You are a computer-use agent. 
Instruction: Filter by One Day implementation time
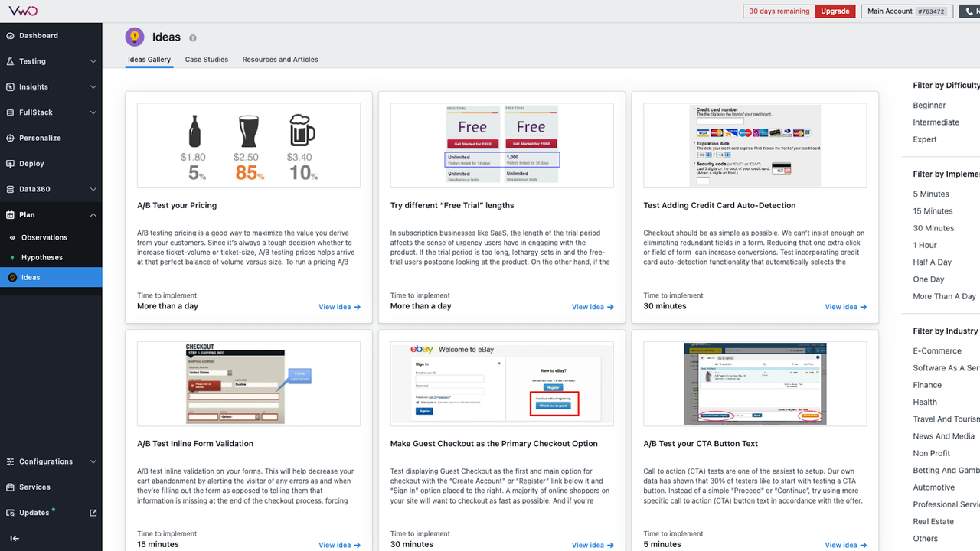point(929,279)
